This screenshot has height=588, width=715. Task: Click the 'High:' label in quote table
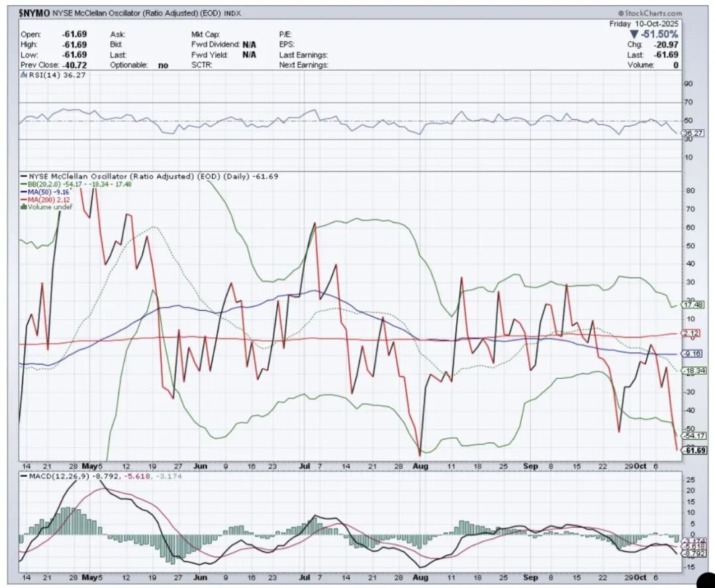pyautogui.click(x=29, y=45)
